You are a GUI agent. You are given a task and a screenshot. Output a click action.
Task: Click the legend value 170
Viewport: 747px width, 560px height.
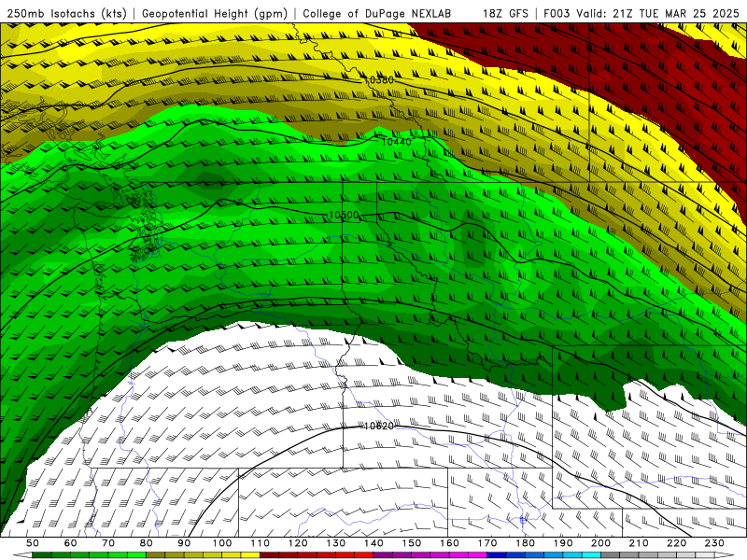487,543
